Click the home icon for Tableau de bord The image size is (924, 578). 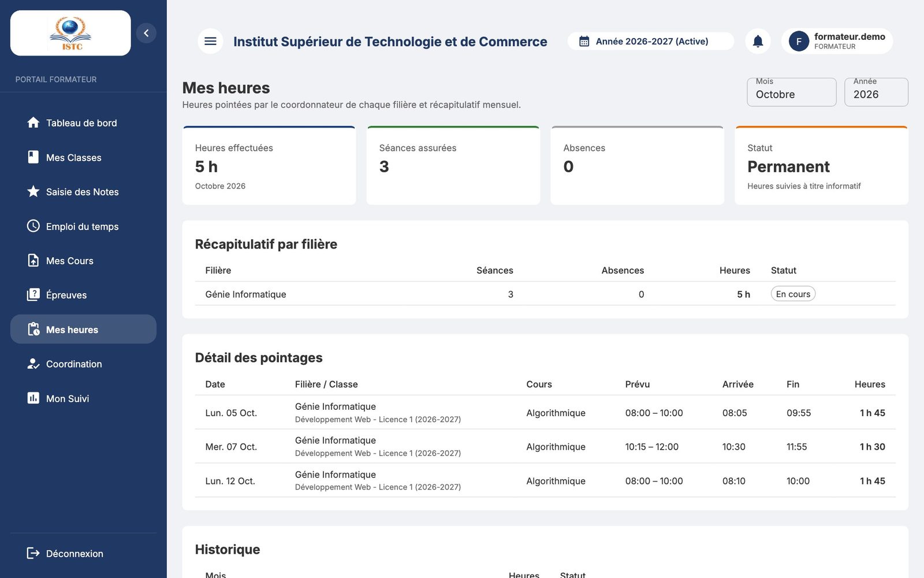click(x=33, y=123)
